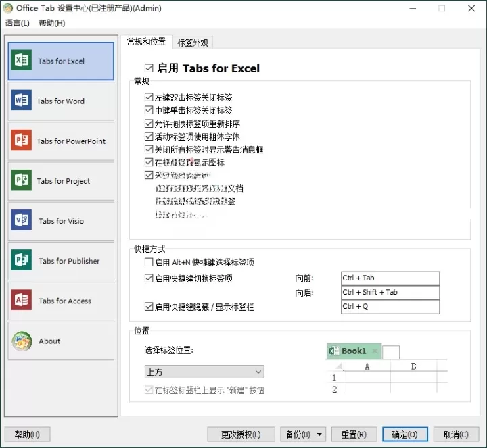
Task: Click the 向后 shortcut field Ctrl + Shift + Tab
Action: pyautogui.click(x=390, y=293)
